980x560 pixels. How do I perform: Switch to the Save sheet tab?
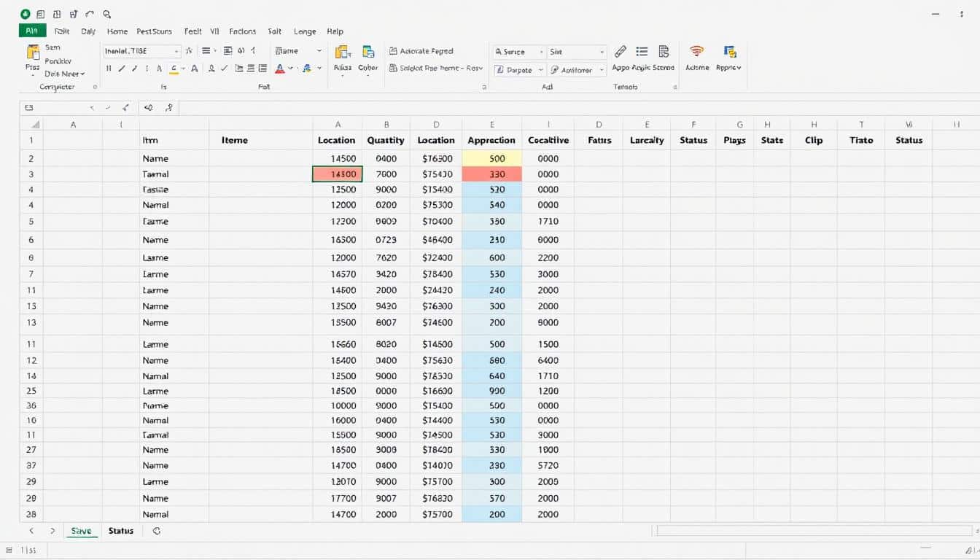click(81, 531)
